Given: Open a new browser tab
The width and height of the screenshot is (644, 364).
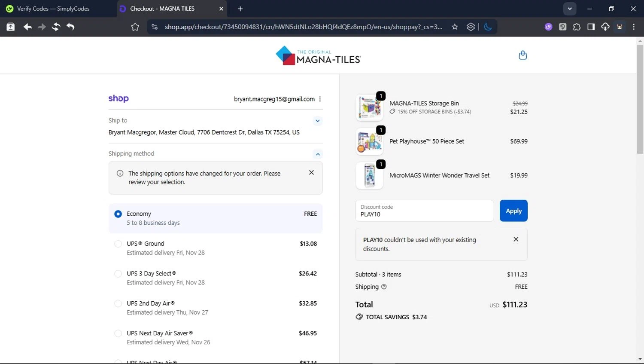Looking at the screenshot, I should click(x=240, y=9).
